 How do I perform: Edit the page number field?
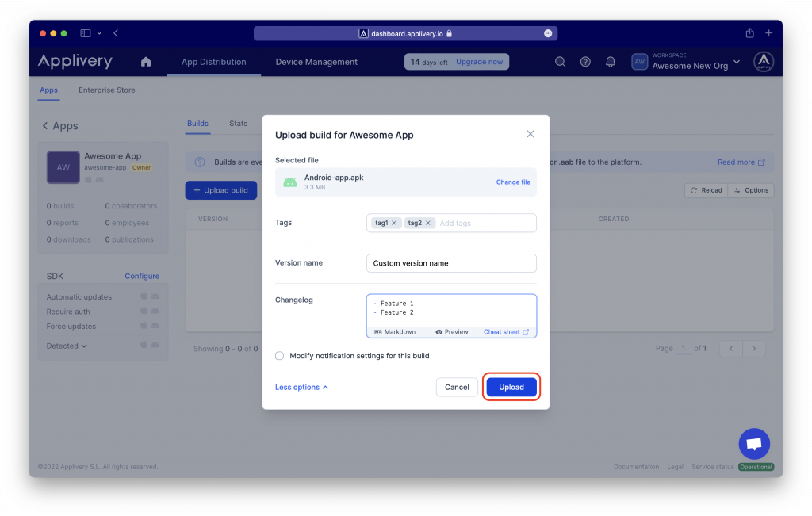click(x=684, y=348)
